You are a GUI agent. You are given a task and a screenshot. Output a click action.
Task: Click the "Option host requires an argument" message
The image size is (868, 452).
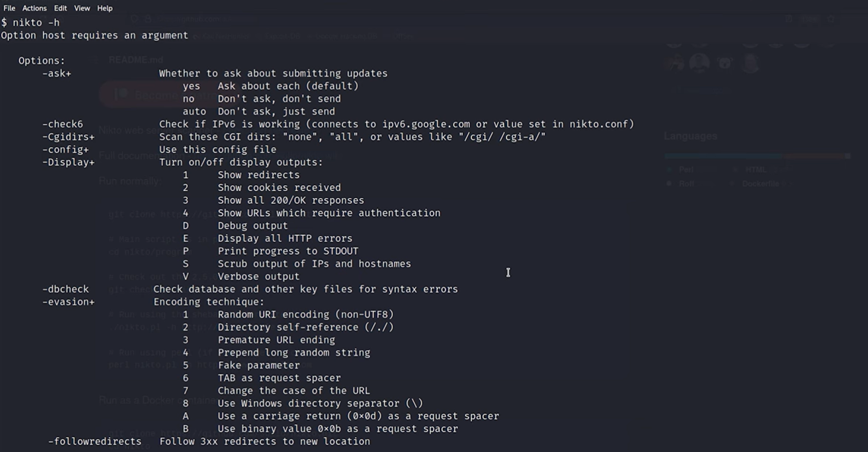tap(94, 35)
